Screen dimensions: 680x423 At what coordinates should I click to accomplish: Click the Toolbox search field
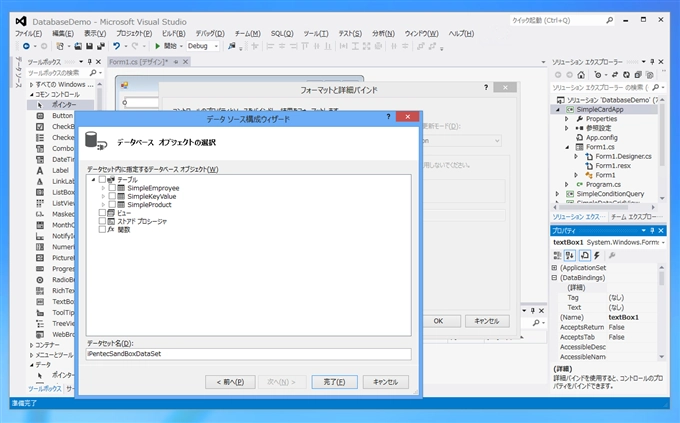tap(57, 73)
